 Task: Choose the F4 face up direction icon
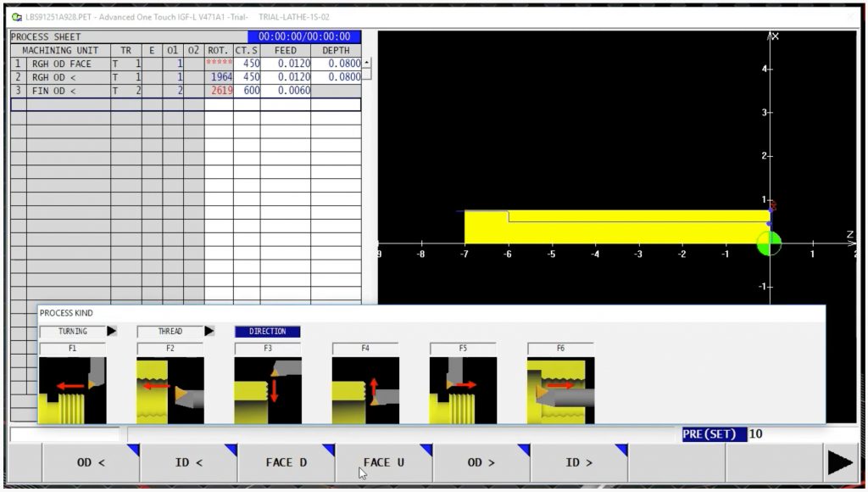[365, 389]
